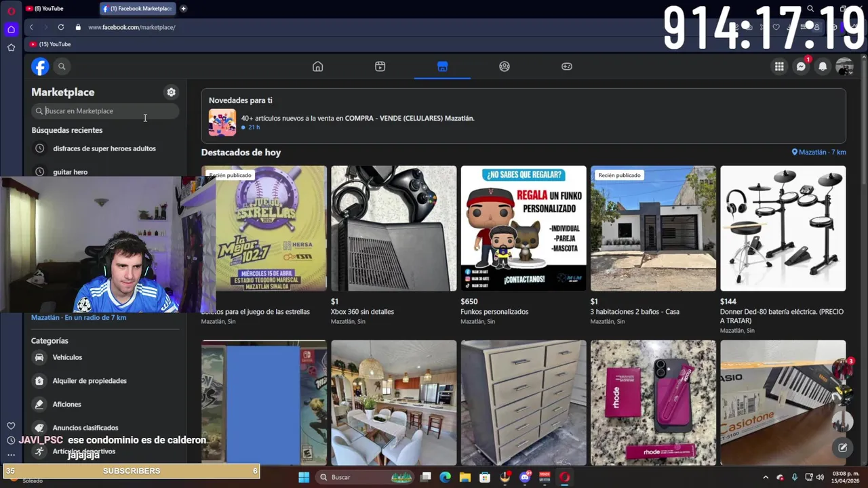868x488 pixels.
Task: Open the COMPRA - VENDE (CELULARES) Mazatlán notice
Action: 357,118
